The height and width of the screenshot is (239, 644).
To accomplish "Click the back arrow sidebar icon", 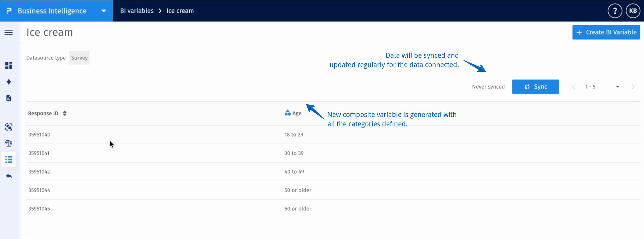I will [x=9, y=176].
